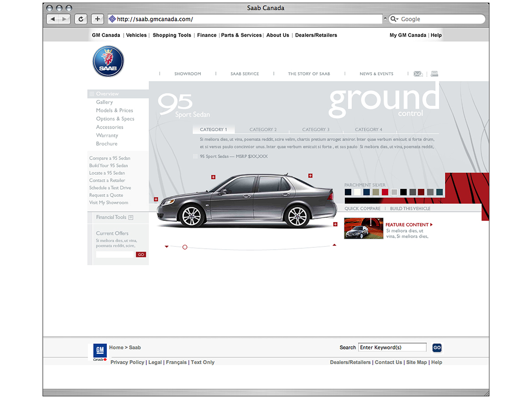Viewport: 532px width, 399px height.
Task: Switch to the Category 4 tab
Action: click(x=368, y=130)
